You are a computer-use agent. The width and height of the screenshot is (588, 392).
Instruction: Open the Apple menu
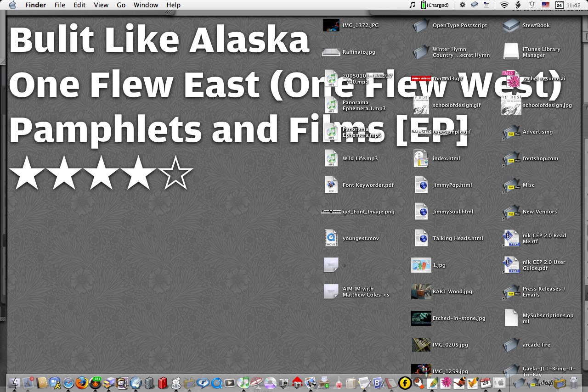click(x=12, y=5)
